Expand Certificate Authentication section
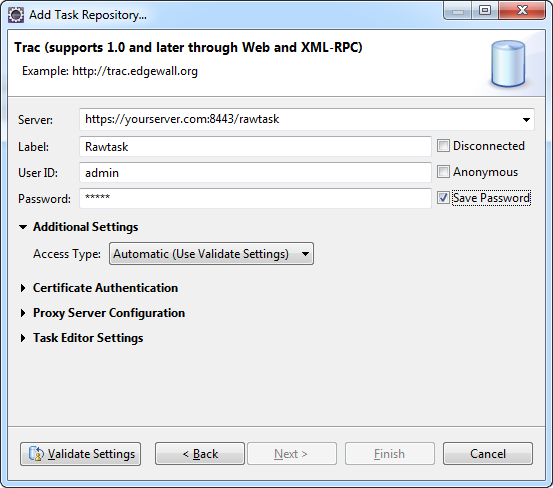The height and width of the screenshot is (488, 553). (23, 288)
